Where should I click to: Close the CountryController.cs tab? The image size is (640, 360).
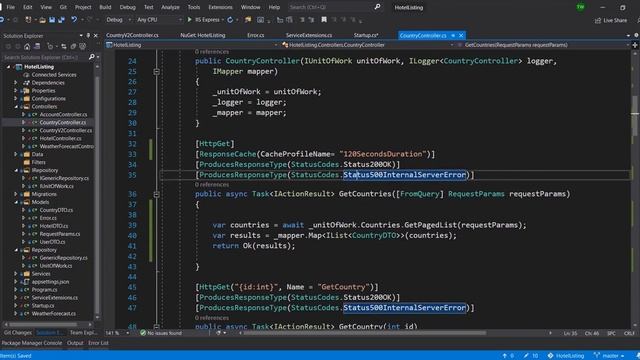(x=461, y=36)
